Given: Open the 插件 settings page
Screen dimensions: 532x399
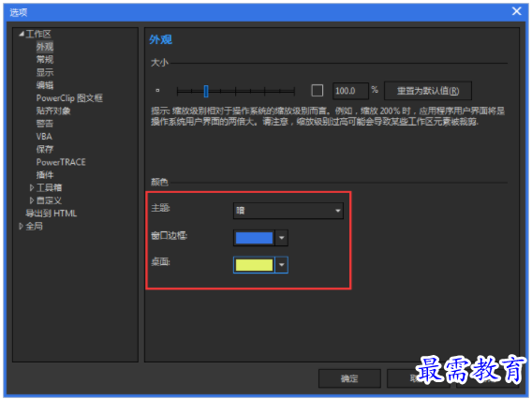Looking at the screenshot, I should 45,175.
